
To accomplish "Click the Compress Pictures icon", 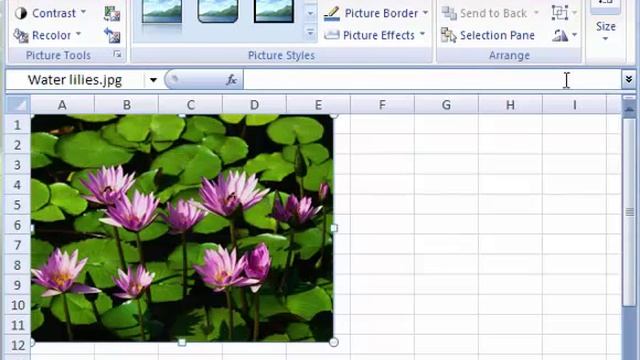I will (x=111, y=13).
